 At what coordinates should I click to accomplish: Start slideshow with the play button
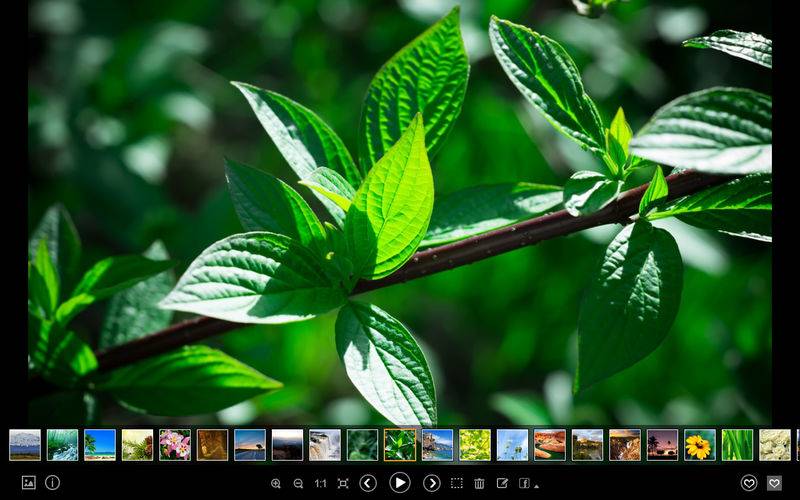pyautogui.click(x=399, y=483)
